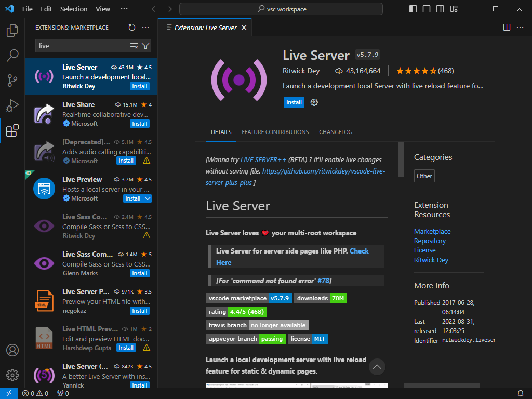Open the License resource link

[x=425, y=250]
